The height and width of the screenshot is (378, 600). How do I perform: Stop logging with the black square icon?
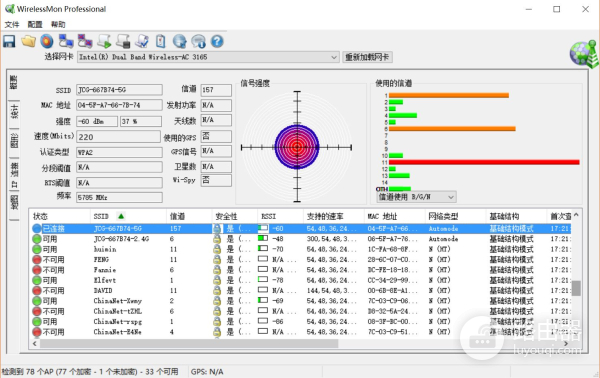[123, 41]
